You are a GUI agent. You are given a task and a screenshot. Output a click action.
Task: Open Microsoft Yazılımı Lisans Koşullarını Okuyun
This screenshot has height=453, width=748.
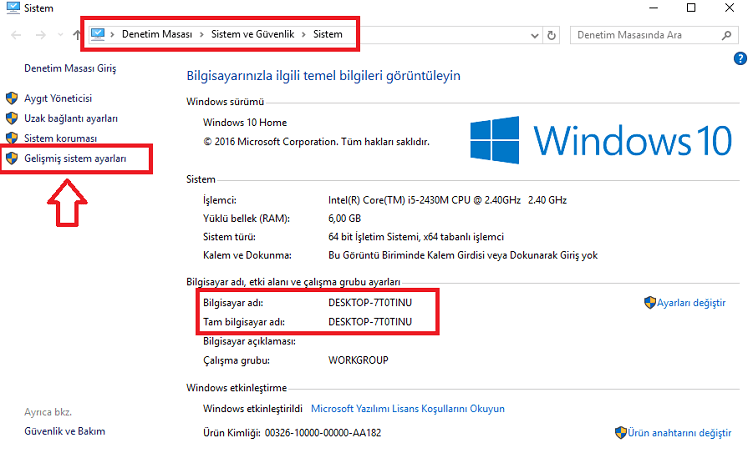408,409
